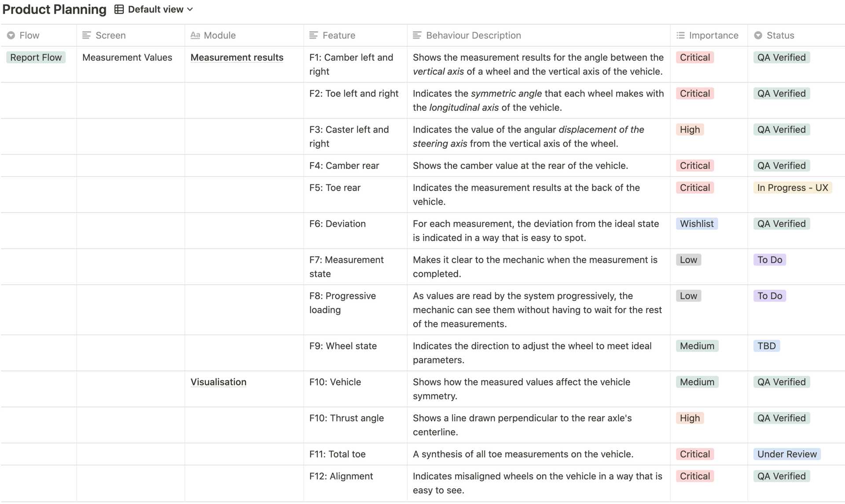
Task: Open the Importance column header menu
Action: (x=713, y=35)
